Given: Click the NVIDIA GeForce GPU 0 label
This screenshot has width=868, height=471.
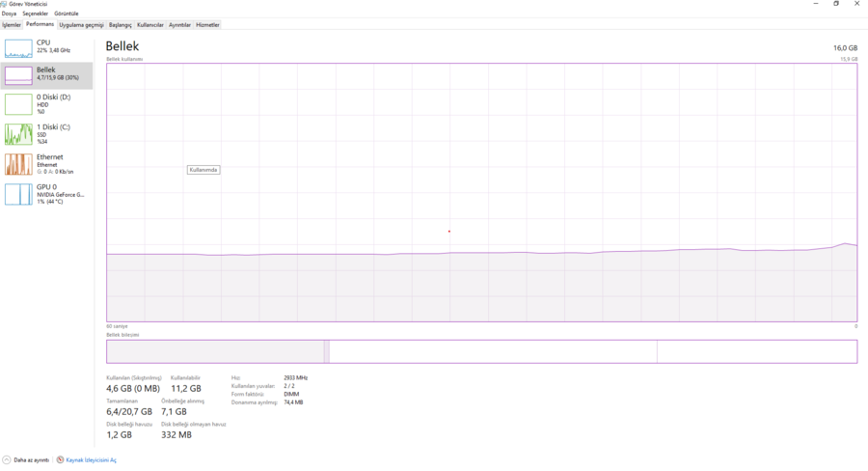Looking at the screenshot, I should [x=61, y=194].
